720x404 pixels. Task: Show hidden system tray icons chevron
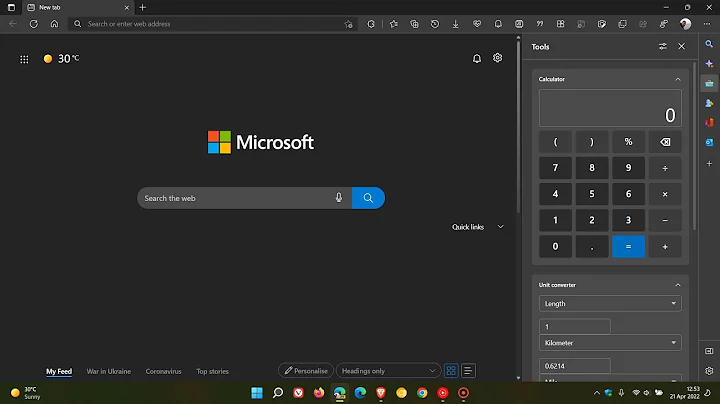pyautogui.click(x=596, y=393)
